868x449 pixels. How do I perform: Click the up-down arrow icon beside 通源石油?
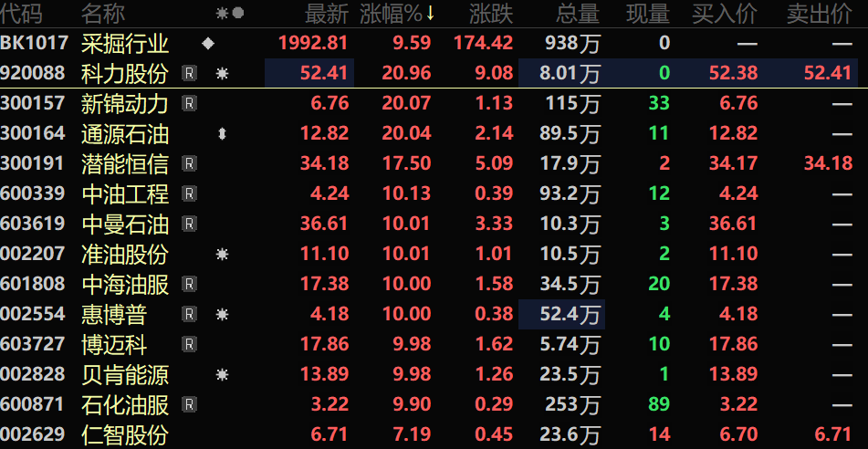[x=222, y=134]
